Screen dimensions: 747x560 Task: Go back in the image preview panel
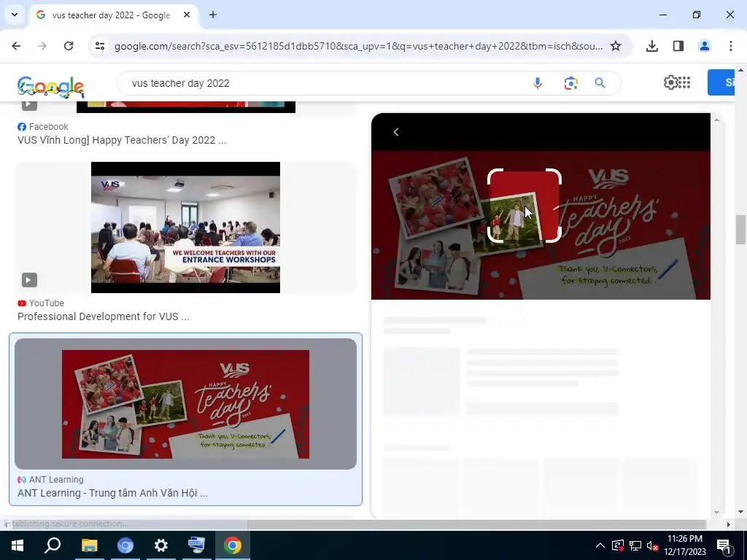coord(396,132)
